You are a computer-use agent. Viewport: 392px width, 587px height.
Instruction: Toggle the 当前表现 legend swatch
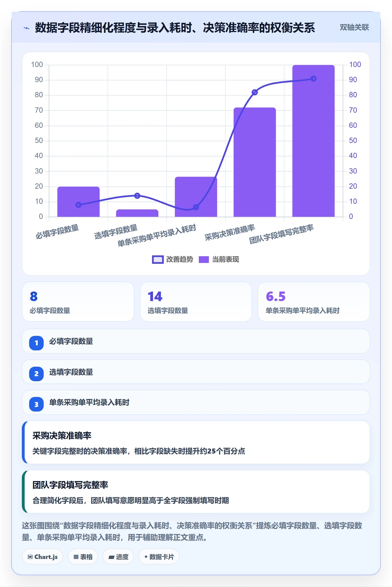(204, 260)
